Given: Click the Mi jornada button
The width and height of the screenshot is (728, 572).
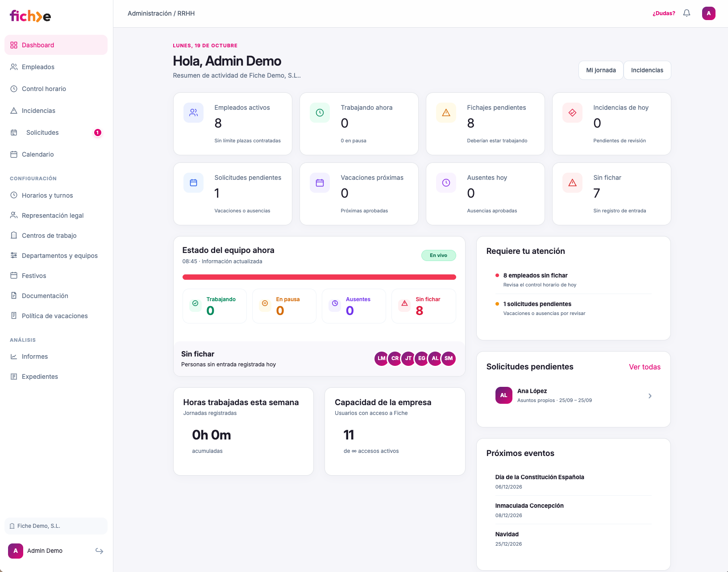Looking at the screenshot, I should tap(601, 70).
